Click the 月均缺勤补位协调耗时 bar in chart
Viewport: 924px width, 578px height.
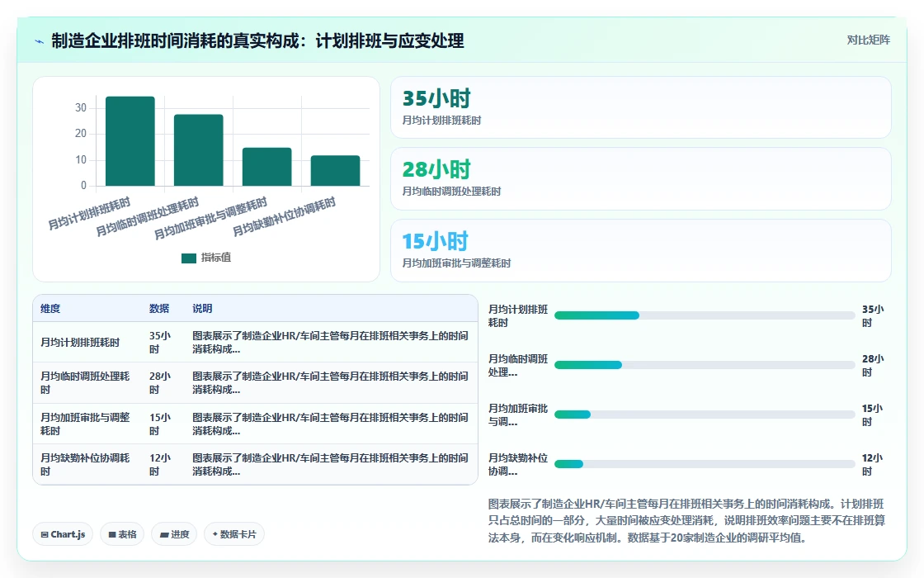pyautogui.click(x=335, y=170)
